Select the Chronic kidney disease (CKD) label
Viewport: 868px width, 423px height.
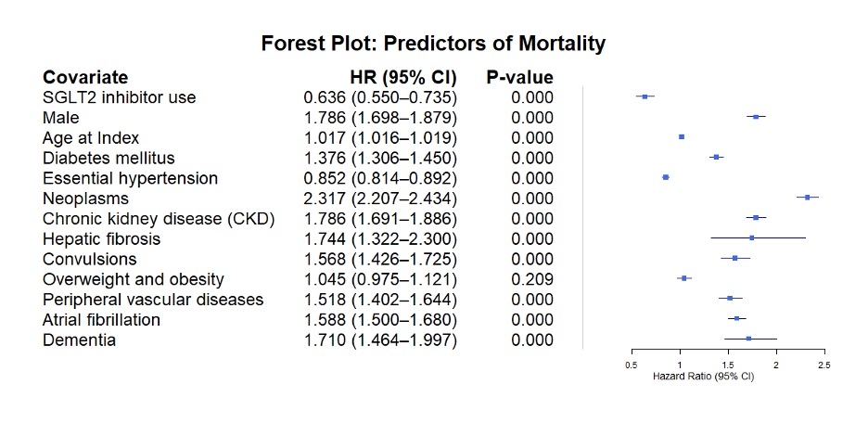(159, 218)
